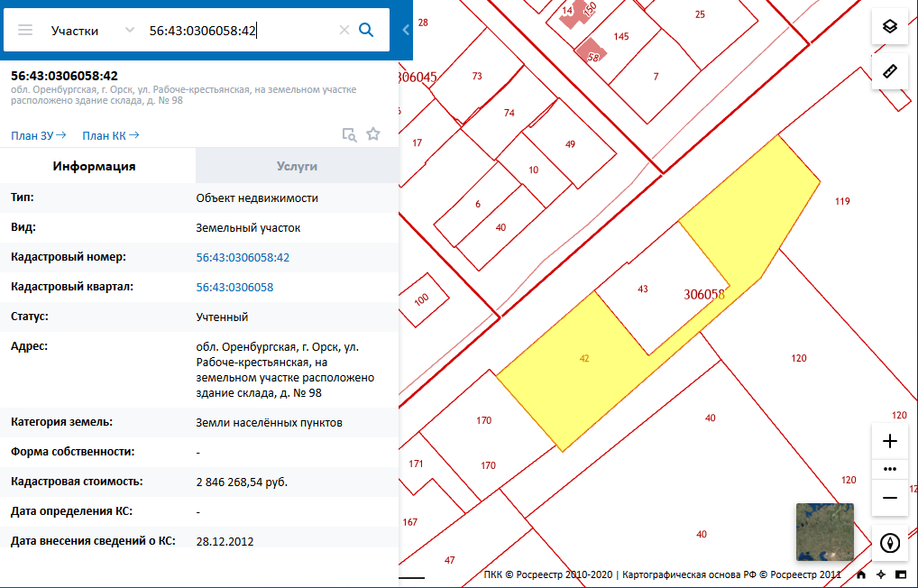Clear the search query with X
The width and height of the screenshot is (918, 588).
[344, 30]
